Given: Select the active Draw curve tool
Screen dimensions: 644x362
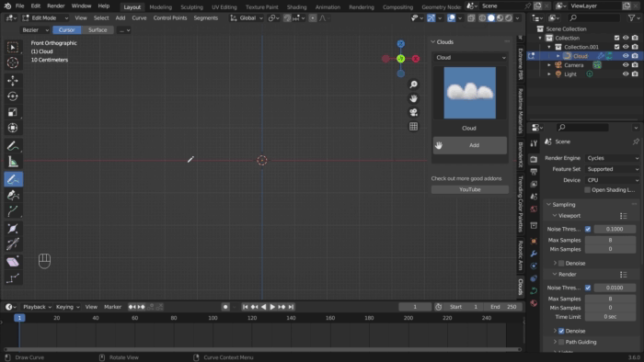Looking at the screenshot, I should [x=13, y=179].
